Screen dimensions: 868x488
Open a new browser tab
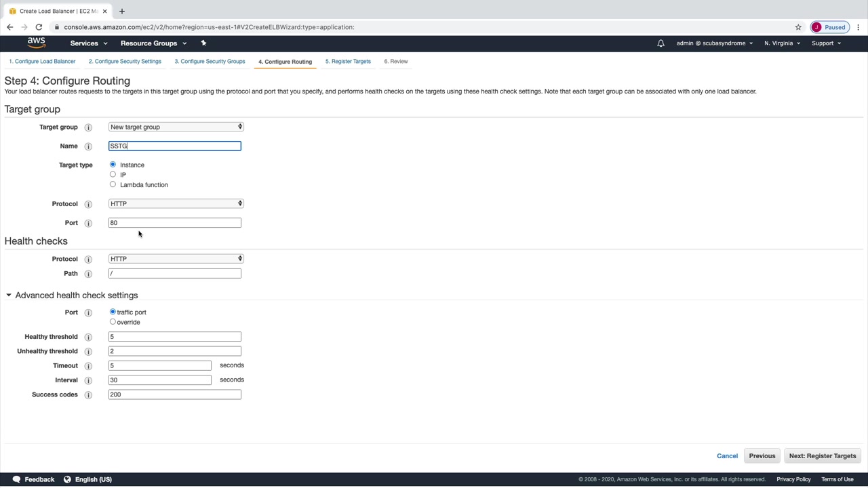[x=122, y=11]
